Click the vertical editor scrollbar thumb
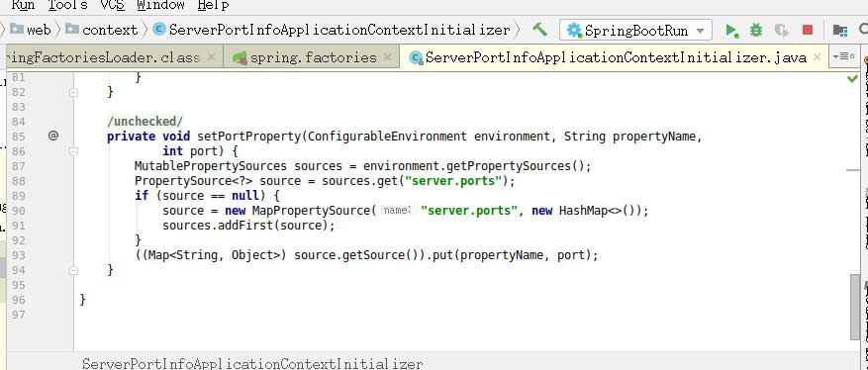The width and height of the screenshot is (868, 370). [x=856, y=306]
